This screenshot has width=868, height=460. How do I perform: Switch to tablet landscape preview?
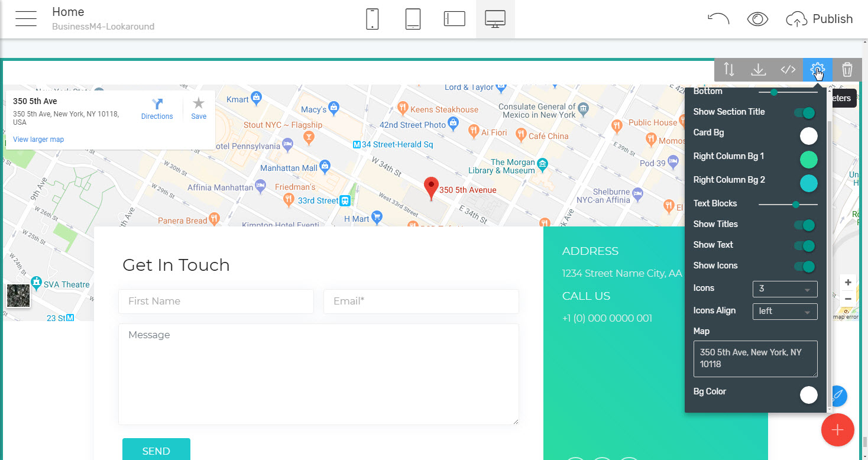(454, 19)
